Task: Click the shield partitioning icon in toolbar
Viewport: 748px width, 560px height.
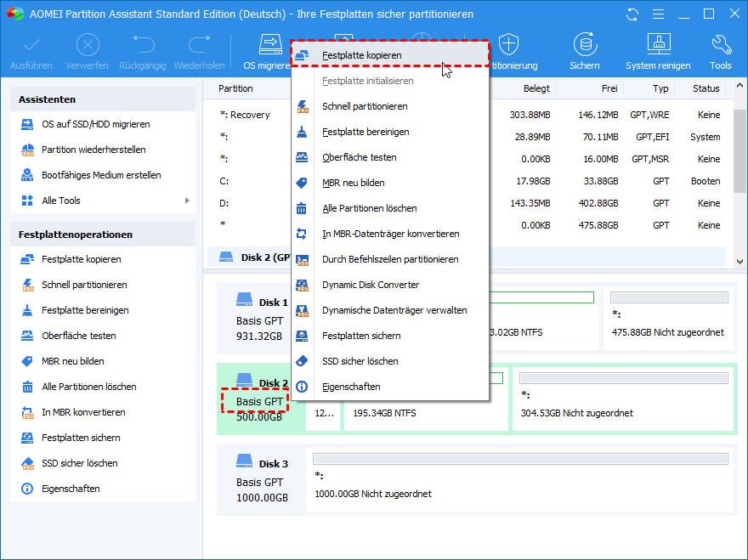Action: click(508, 44)
